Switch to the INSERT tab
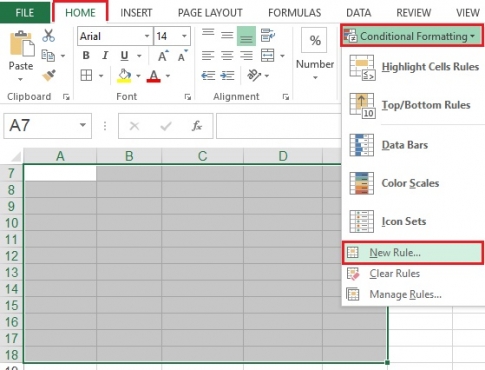The height and width of the screenshot is (370, 485). coord(136,13)
